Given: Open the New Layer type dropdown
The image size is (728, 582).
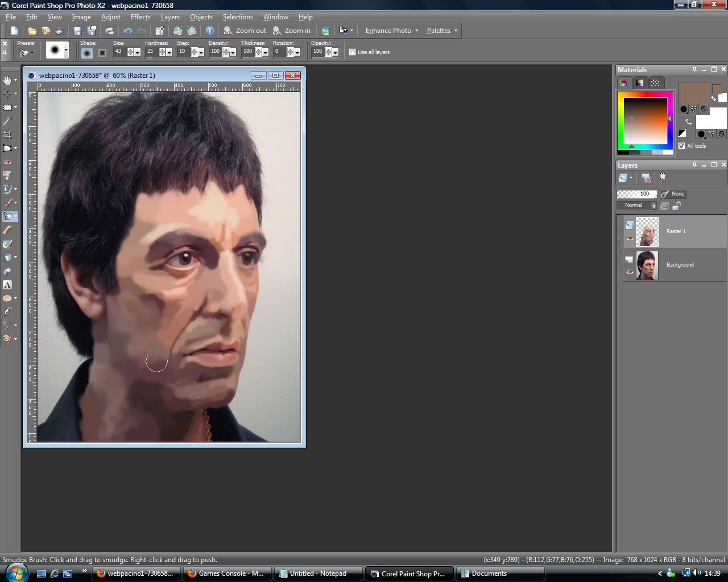Looking at the screenshot, I should coord(631,178).
